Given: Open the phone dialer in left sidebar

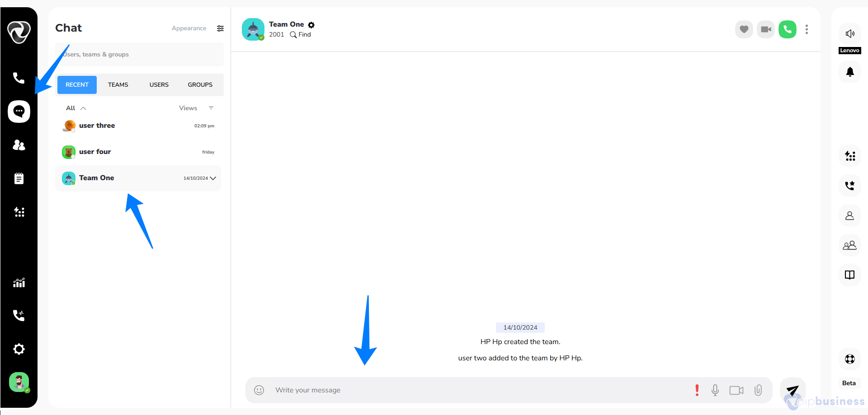Looking at the screenshot, I should pos(19,78).
